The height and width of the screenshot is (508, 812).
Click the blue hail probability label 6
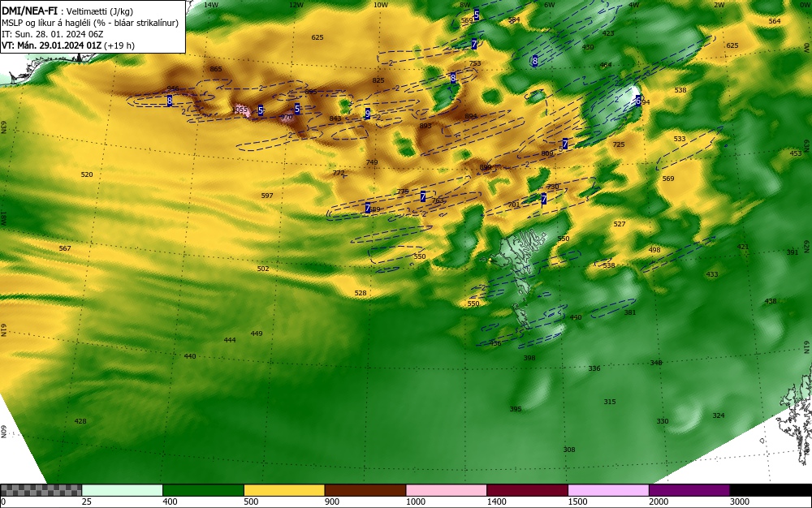[638, 101]
